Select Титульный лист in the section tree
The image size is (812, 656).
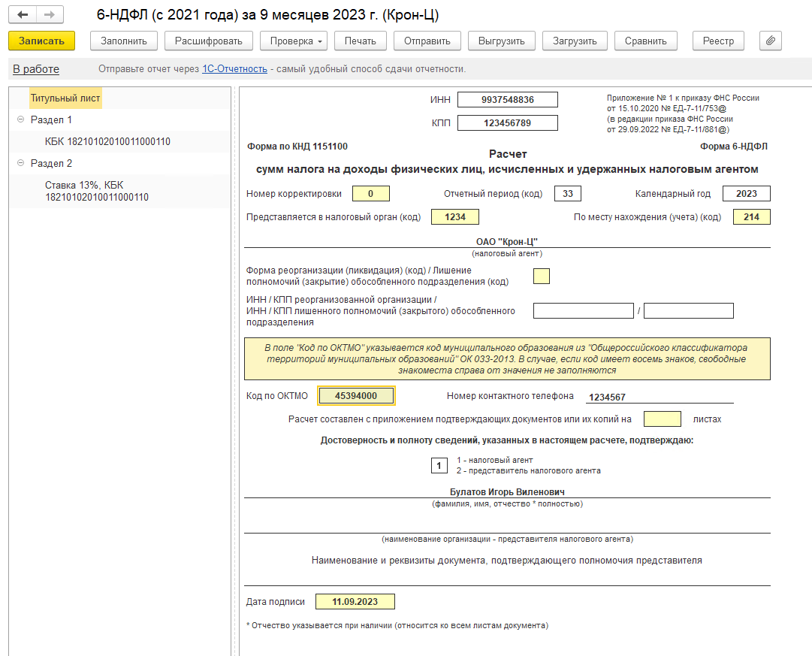tap(65, 98)
